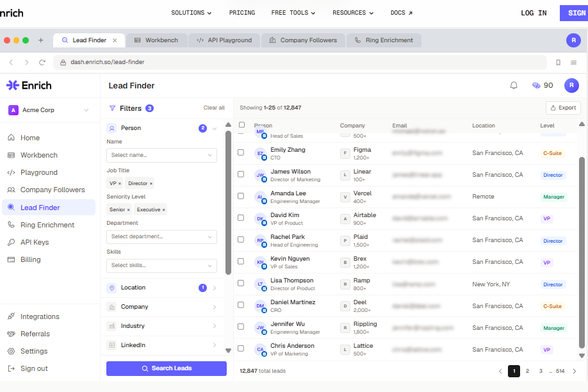The width and height of the screenshot is (588, 392).
Task: Go to next results page arrow
Action: click(575, 371)
